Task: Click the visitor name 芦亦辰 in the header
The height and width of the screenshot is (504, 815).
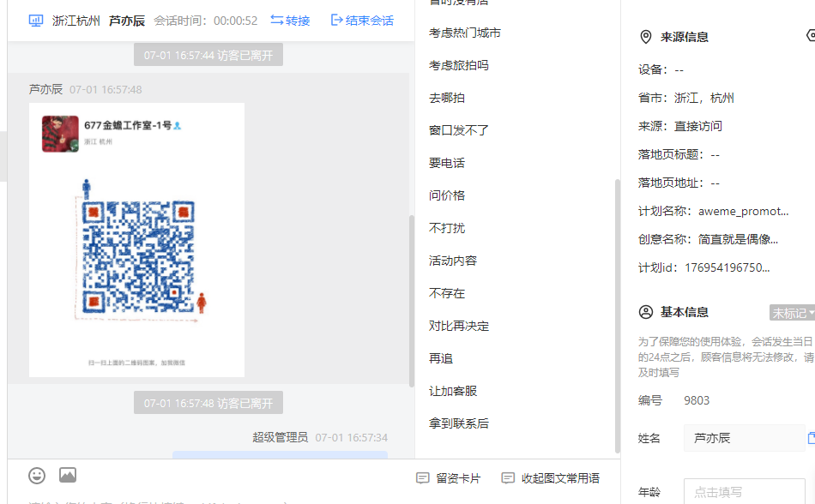Action: coord(127,21)
